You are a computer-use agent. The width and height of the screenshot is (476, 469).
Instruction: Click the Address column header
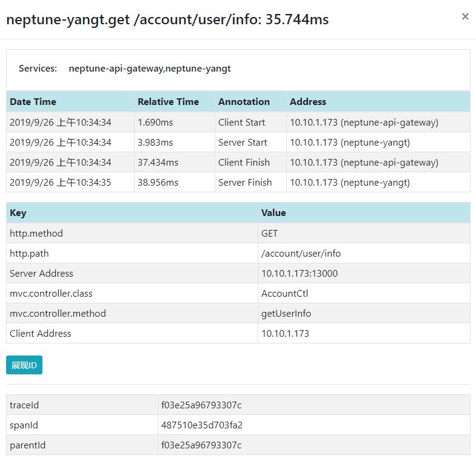coord(307,102)
